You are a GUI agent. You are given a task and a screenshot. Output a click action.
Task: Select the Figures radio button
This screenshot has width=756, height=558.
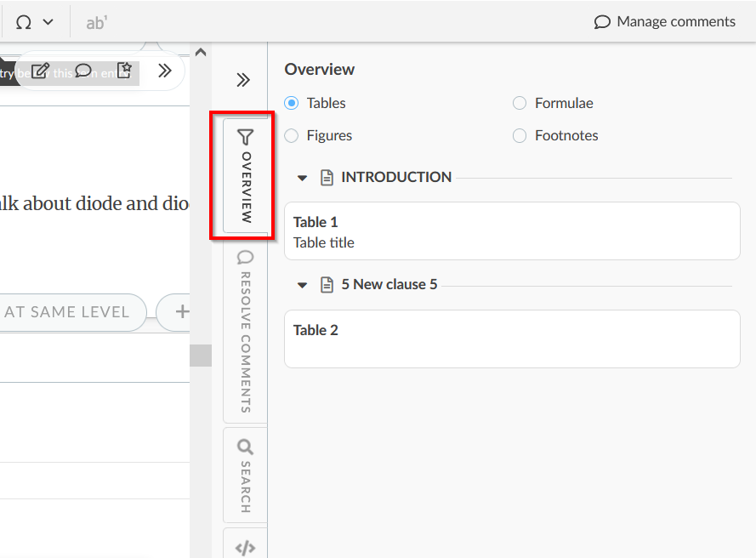pos(292,135)
